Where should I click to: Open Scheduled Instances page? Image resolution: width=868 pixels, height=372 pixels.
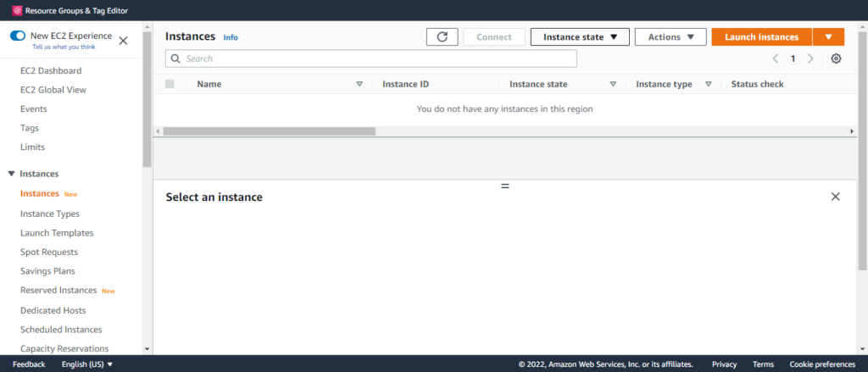61,330
